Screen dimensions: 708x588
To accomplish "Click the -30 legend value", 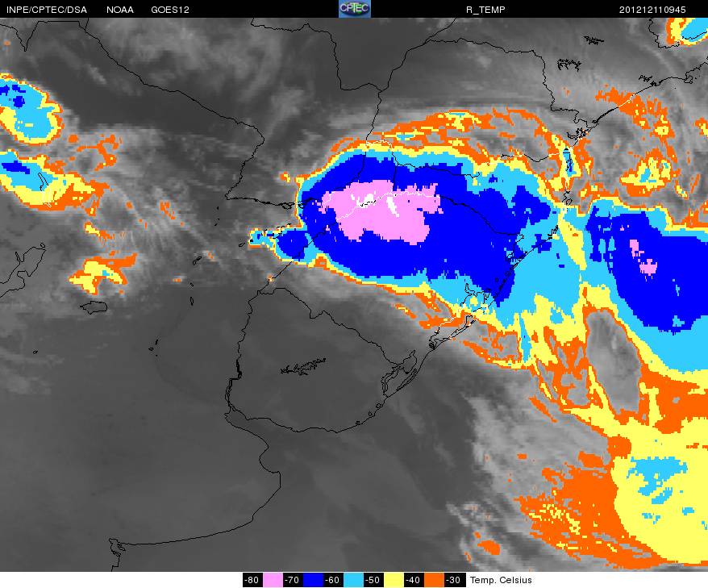I will 454,580.
